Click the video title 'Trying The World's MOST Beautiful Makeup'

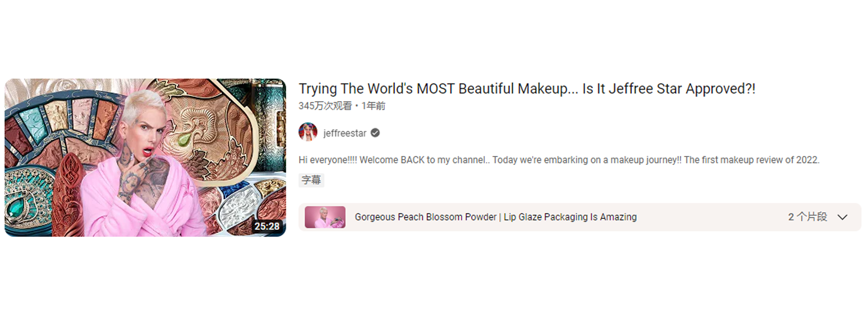527,89
